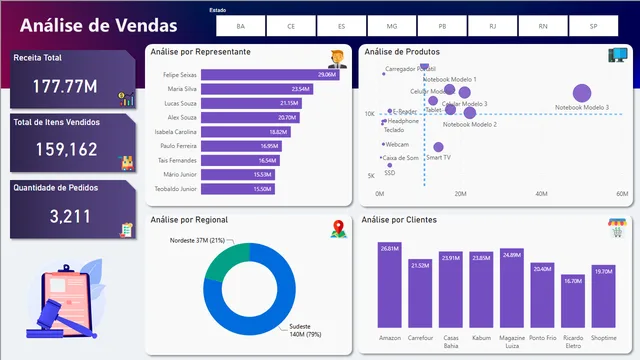Filter by state PB
This screenshot has width=640, height=360.
442,26
